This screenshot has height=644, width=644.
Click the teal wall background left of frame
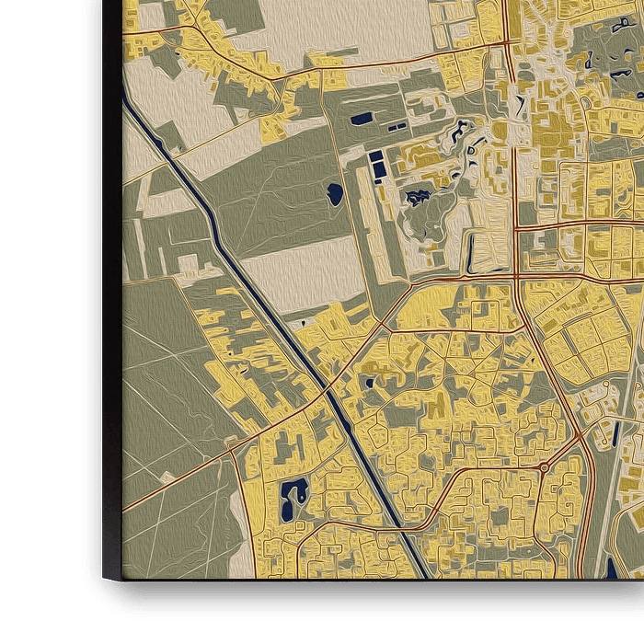(x=41, y=276)
